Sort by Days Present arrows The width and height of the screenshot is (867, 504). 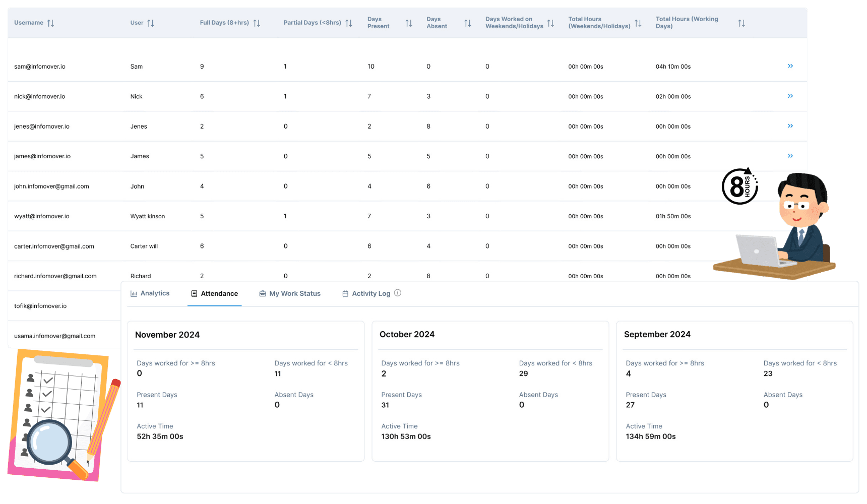[409, 23]
